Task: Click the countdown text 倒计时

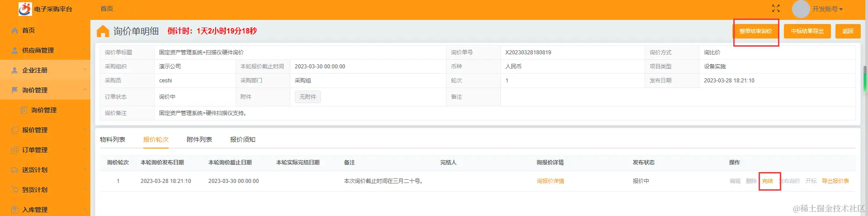Action: pyautogui.click(x=212, y=31)
